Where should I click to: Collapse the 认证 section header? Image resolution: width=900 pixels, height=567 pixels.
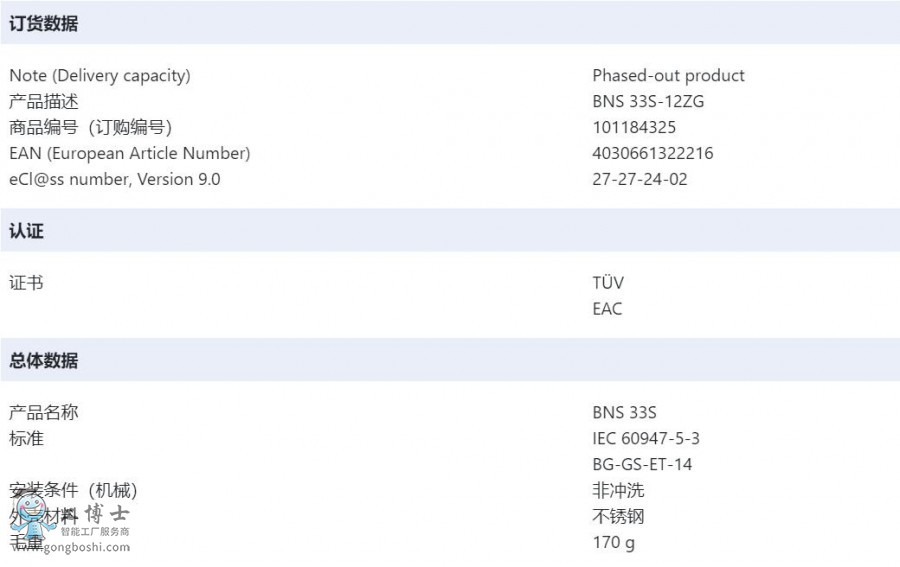tap(450, 231)
